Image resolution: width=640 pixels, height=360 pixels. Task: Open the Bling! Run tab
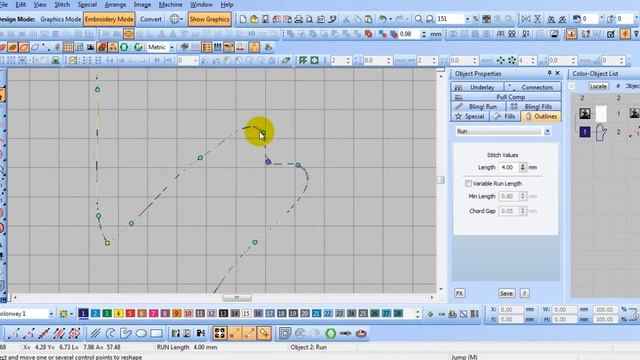(x=478, y=107)
